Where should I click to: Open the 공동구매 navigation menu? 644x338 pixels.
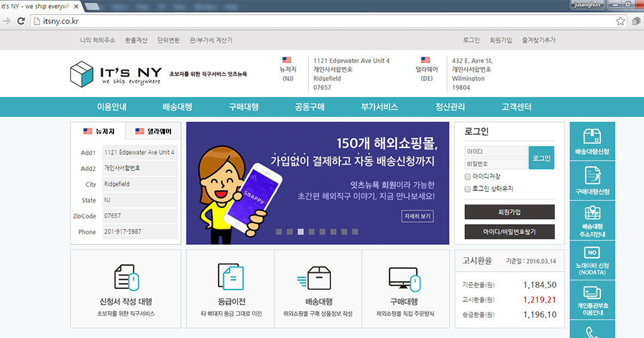coord(309,107)
